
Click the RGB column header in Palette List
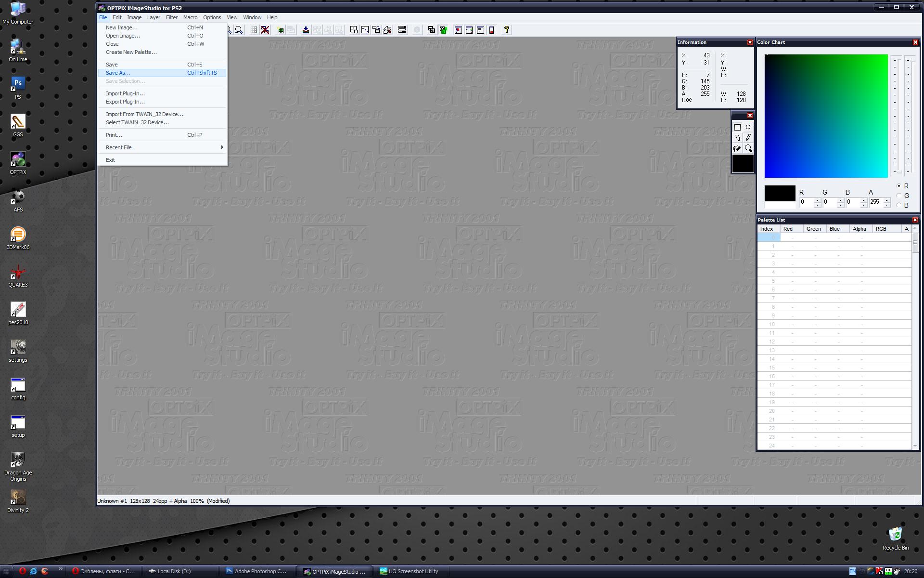coord(887,229)
